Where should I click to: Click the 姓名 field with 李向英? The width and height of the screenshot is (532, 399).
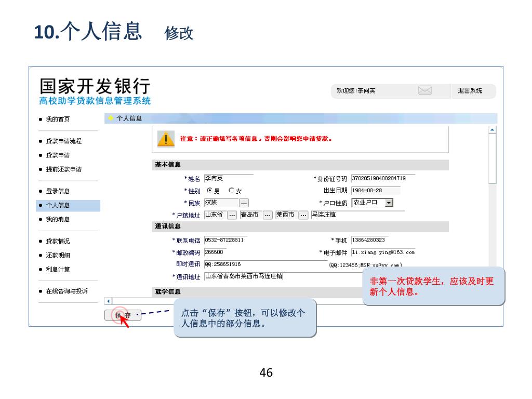pos(229,179)
